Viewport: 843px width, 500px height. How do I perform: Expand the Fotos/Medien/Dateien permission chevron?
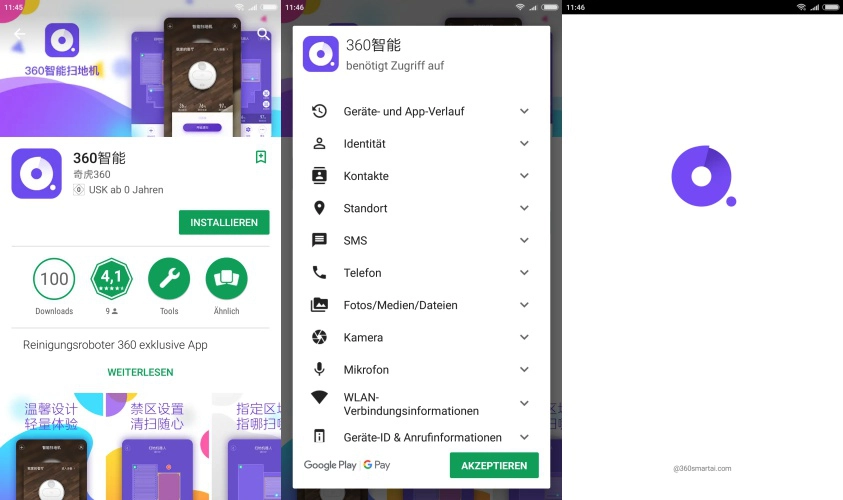[524, 305]
